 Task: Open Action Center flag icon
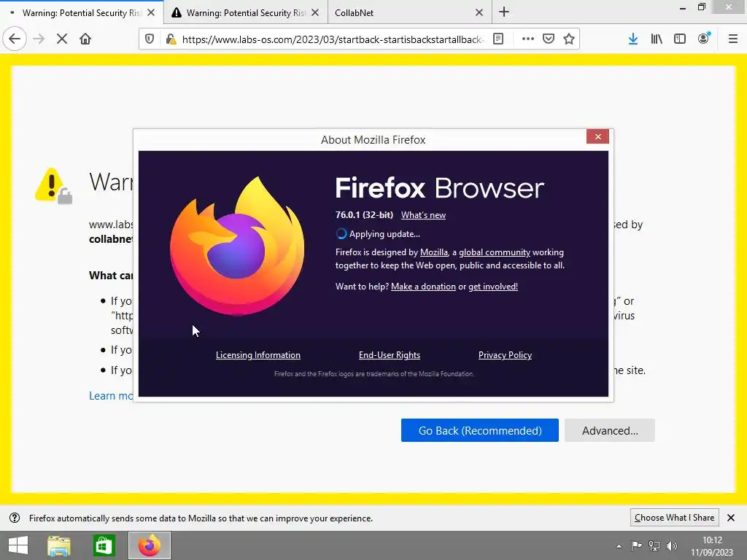click(636, 546)
